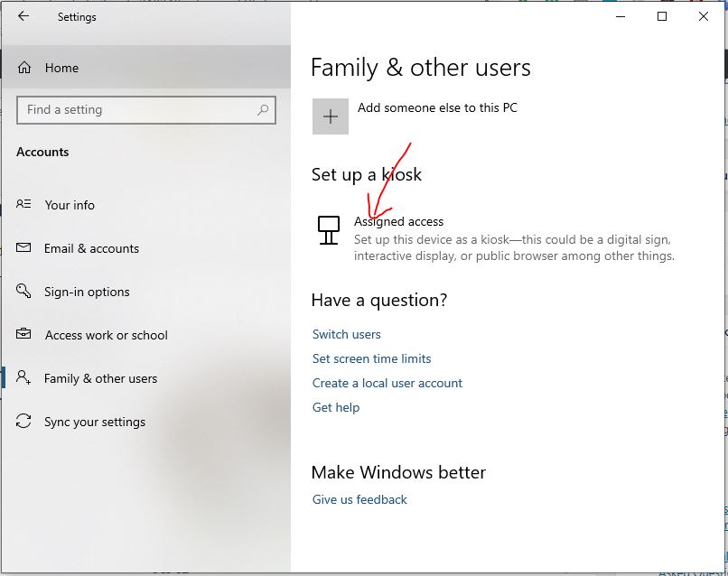Select Email & accounts in the sidebar
728x576 pixels.
(92, 248)
